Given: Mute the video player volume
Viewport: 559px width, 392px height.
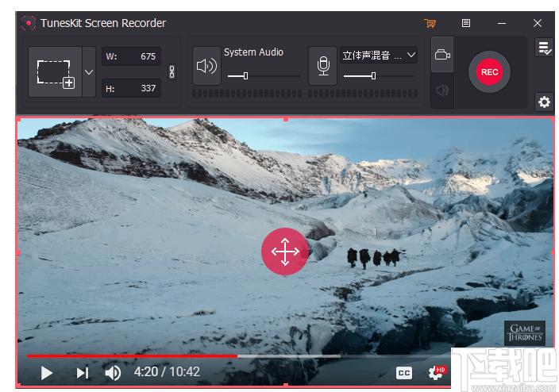Looking at the screenshot, I should click(113, 373).
